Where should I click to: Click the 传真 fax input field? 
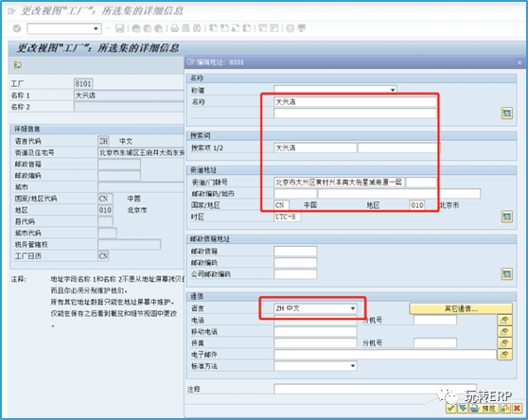click(315, 343)
